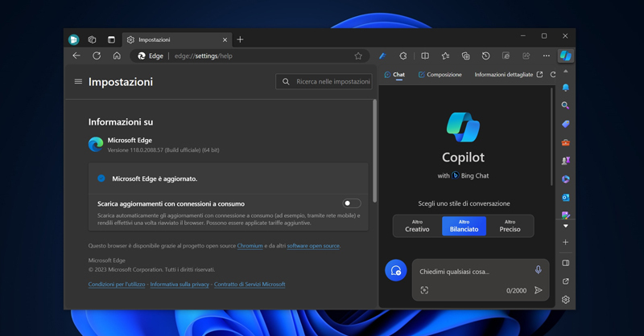The image size is (644, 336).
Task: Open the Edge profile avatar
Action: (x=74, y=39)
